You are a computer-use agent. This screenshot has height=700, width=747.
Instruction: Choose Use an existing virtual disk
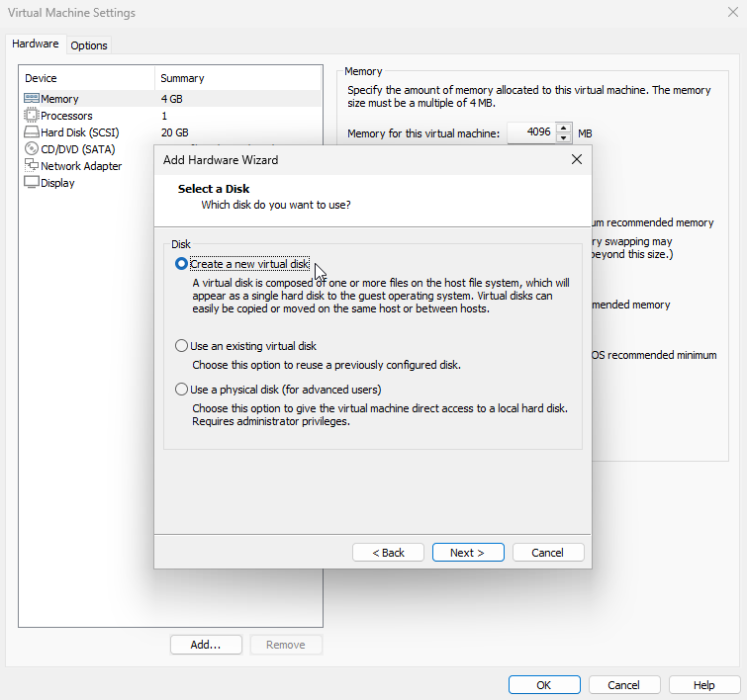coord(181,346)
